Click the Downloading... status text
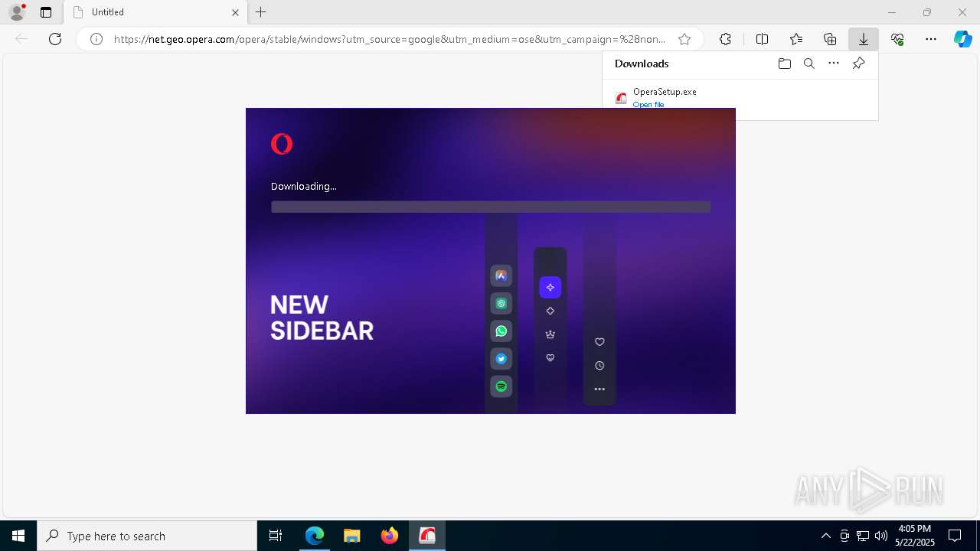 point(304,186)
